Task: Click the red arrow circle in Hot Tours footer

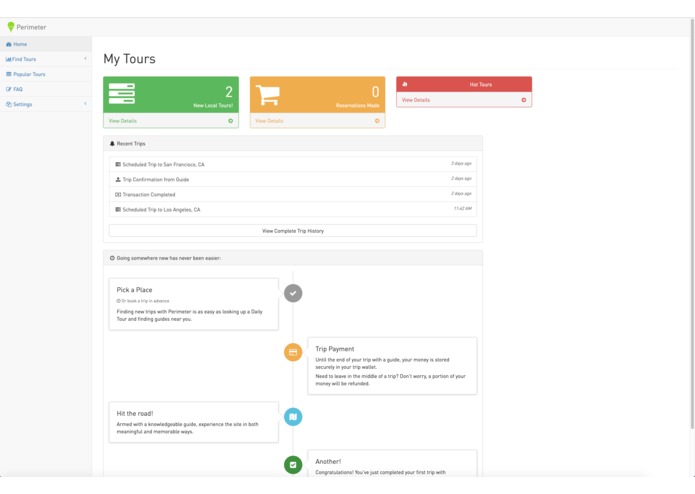Action: coord(524,100)
